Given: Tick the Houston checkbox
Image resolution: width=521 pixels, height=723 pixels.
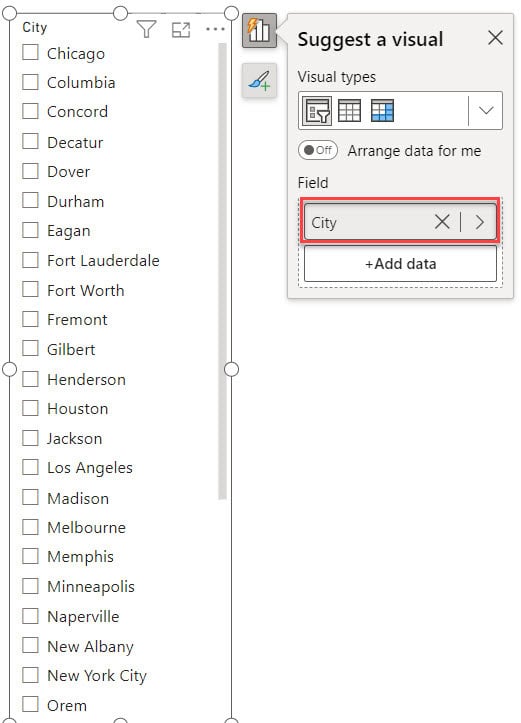Looking at the screenshot, I should pos(30,408).
